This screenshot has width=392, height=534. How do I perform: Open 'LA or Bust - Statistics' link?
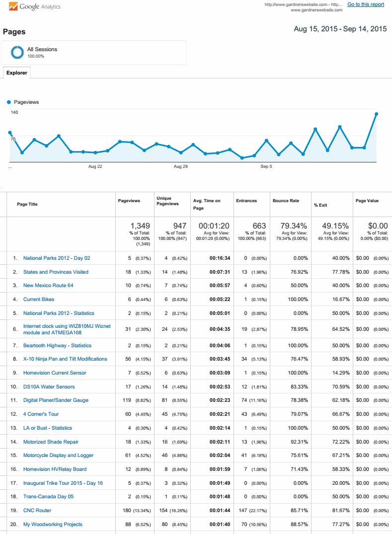click(47, 428)
